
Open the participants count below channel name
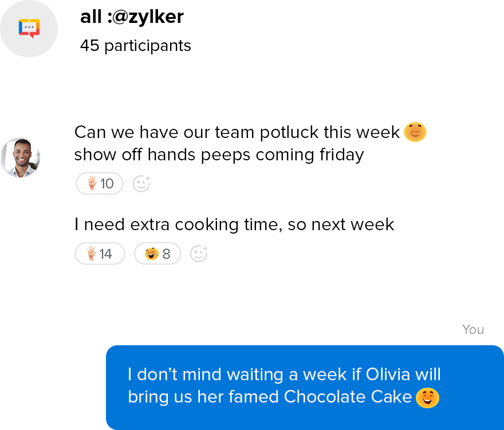tap(136, 46)
